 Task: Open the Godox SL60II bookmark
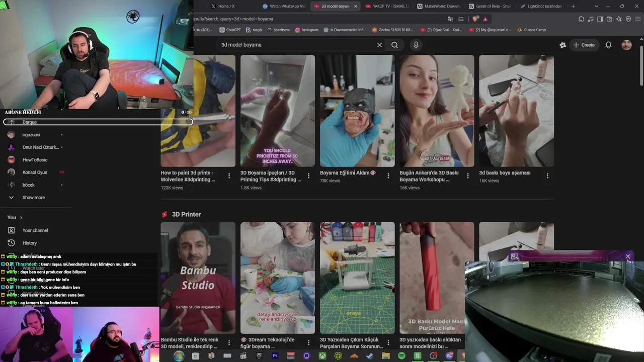click(392, 30)
